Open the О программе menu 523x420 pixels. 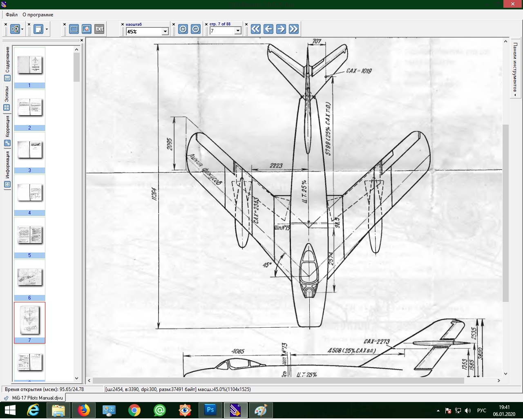[x=38, y=15]
